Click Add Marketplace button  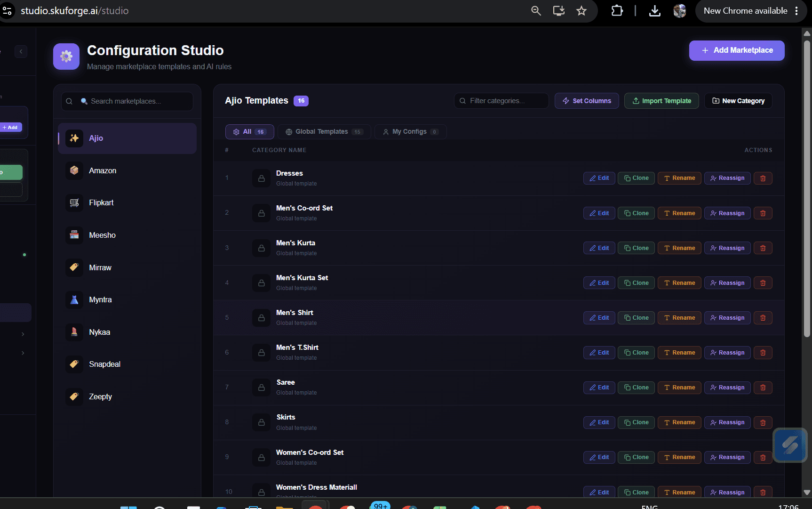coord(737,50)
